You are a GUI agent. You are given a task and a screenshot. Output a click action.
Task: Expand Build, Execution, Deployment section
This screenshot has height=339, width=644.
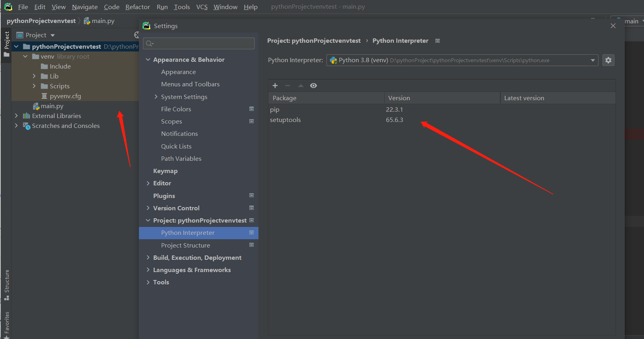click(x=148, y=257)
